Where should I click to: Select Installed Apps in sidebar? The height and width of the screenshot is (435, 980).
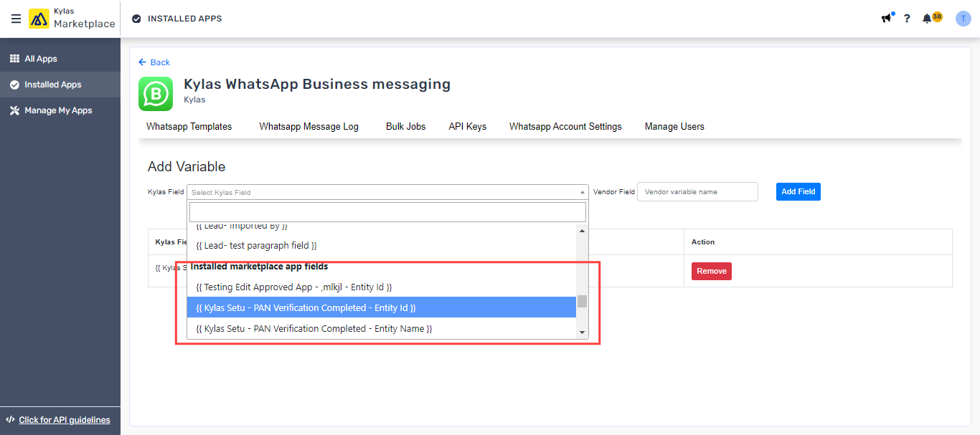pyautogui.click(x=60, y=85)
